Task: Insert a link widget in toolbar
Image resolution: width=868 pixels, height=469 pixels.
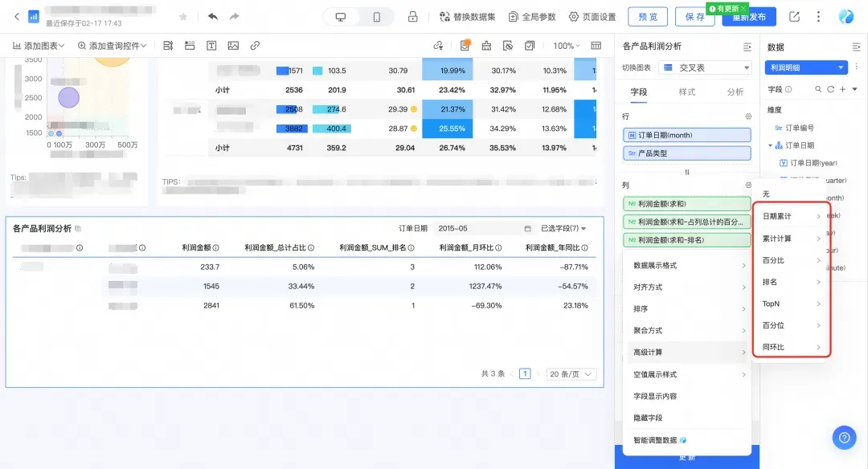Action: point(255,45)
